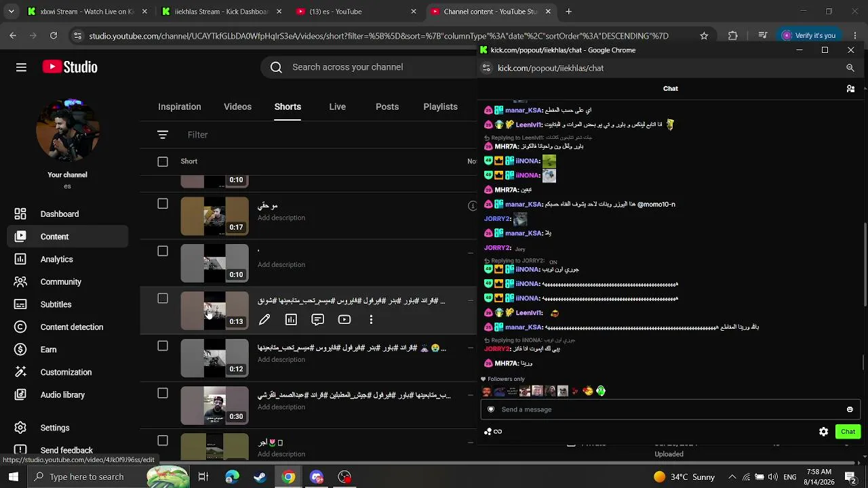Open the chat users list icon in Kick
The image size is (868, 488).
coord(850,89)
